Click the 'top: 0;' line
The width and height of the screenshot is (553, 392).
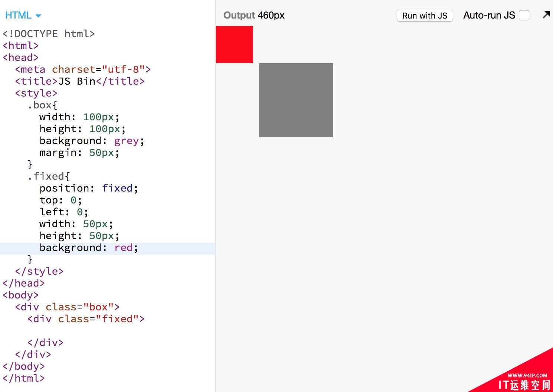pyautogui.click(x=61, y=200)
